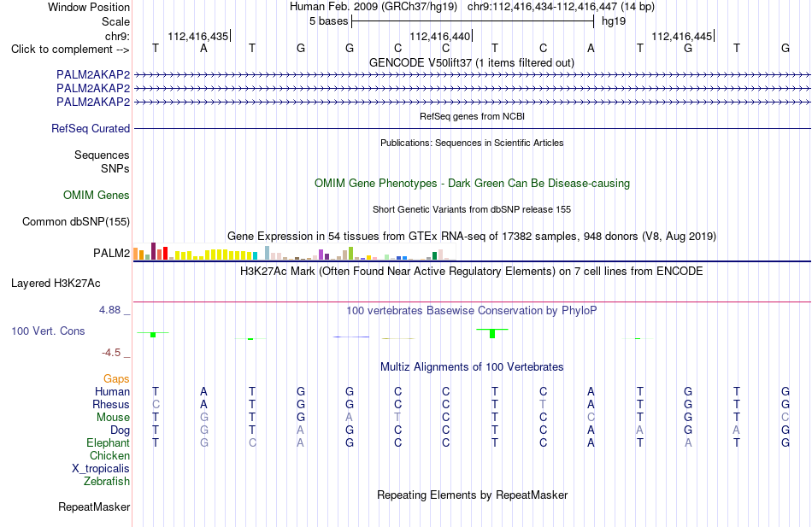
Task: Click the X_tropicalis alignment row label
Action: pos(101,469)
